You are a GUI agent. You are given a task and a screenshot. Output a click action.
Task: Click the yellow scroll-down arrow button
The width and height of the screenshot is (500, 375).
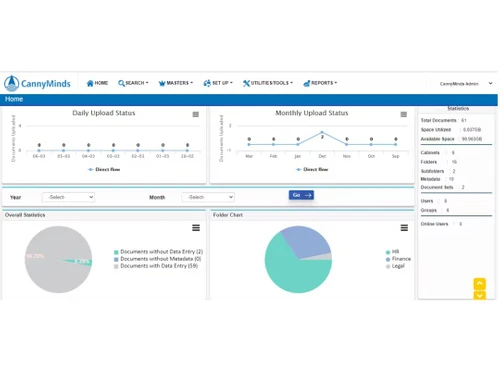[480, 295]
